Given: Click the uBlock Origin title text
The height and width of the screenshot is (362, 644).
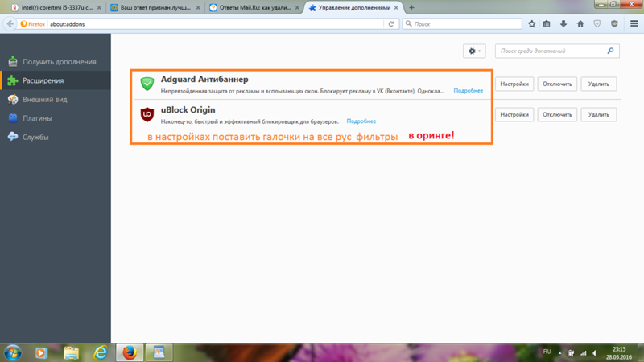Looking at the screenshot, I should [188, 110].
